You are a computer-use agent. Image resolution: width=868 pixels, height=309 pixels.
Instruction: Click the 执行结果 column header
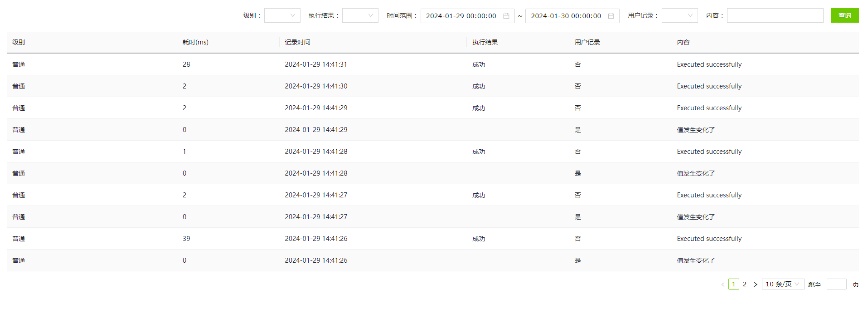[x=485, y=42]
